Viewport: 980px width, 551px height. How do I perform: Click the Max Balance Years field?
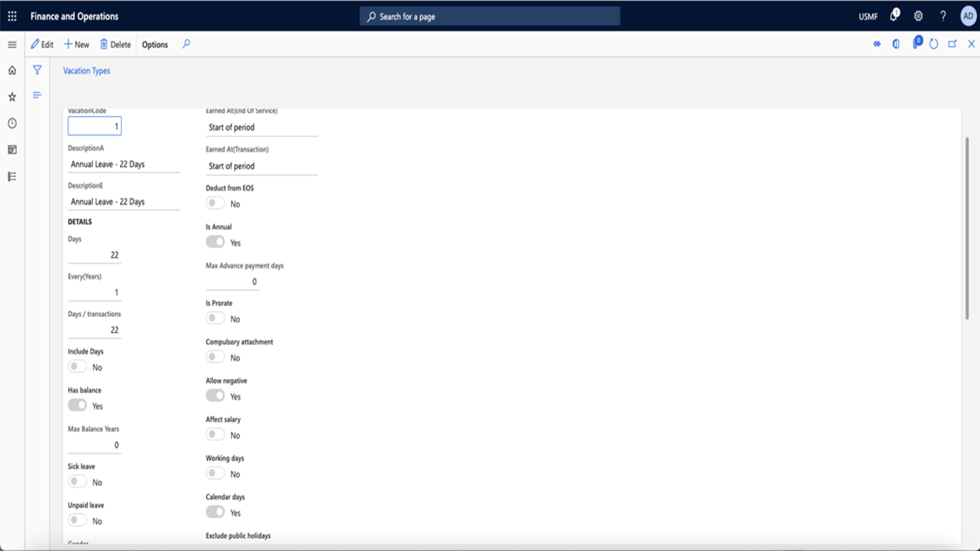click(x=94, y=445)
